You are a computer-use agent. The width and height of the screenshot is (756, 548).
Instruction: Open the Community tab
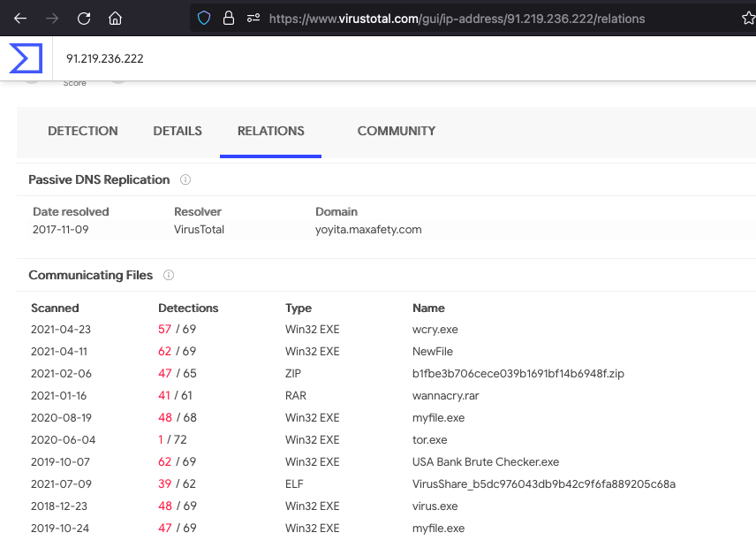(x=396, y=131)
